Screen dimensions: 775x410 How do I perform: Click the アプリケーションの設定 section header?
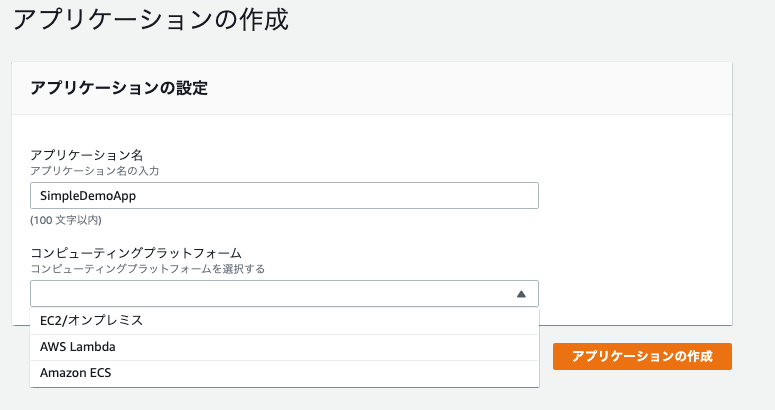coord(119,88)
